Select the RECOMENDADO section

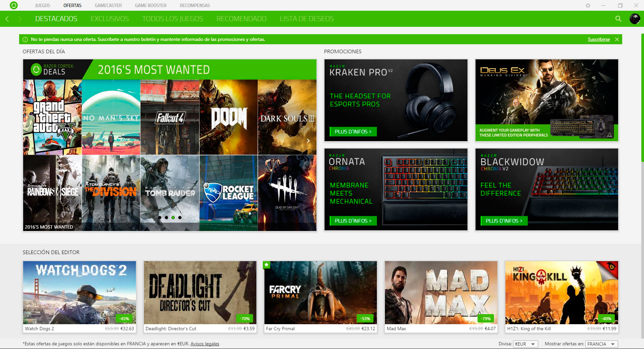pyautogui.click(x=241, y=19)
